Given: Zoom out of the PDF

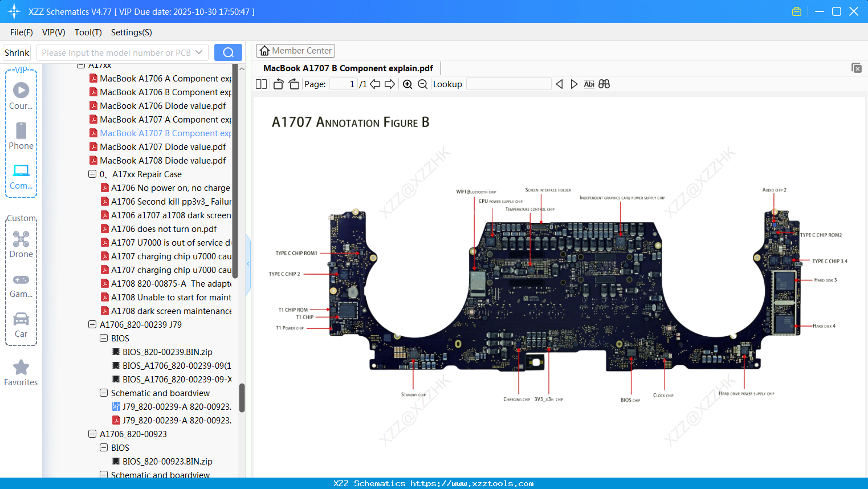Looking at the screenshot, I should coord(422,84).
